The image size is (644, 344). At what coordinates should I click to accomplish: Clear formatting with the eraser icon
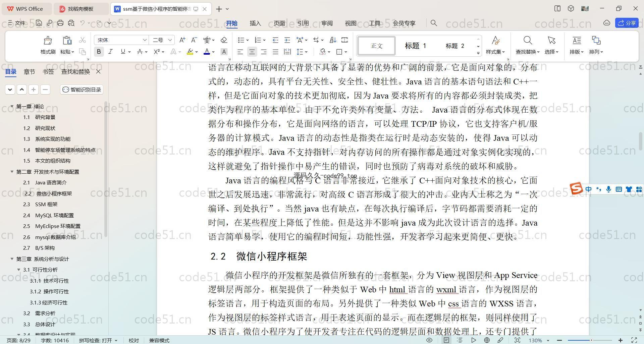tap(224, 40)
